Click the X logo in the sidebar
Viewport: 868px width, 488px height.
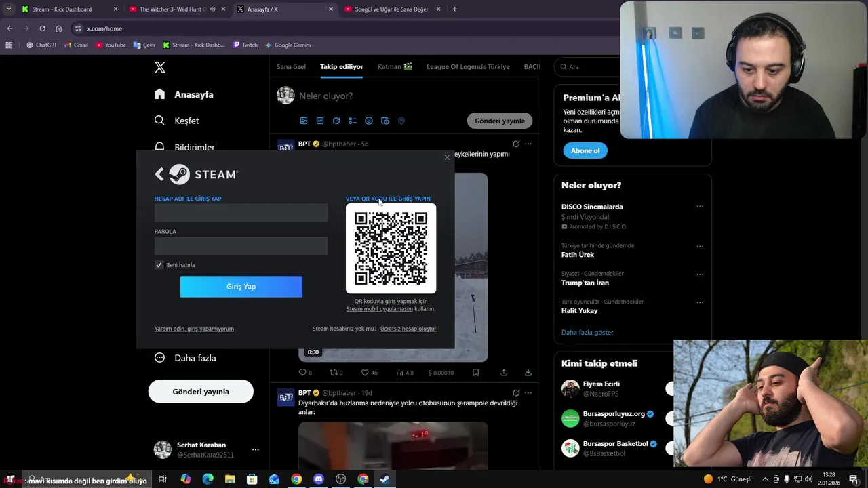click(x=160, y=67)
